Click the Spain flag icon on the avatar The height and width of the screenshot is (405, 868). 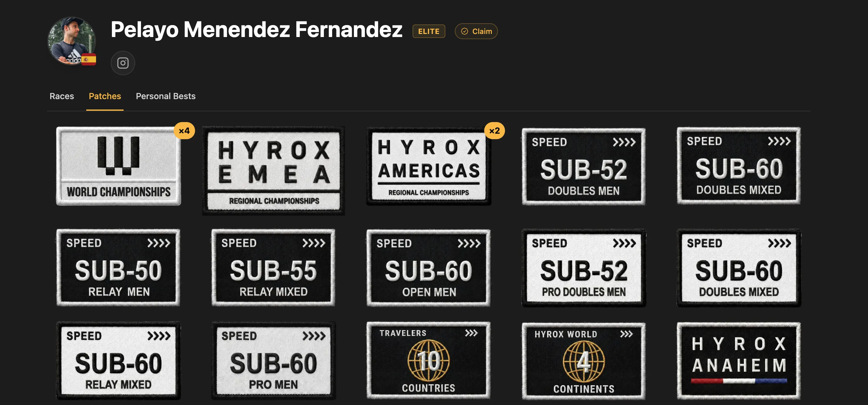(89, 60)
